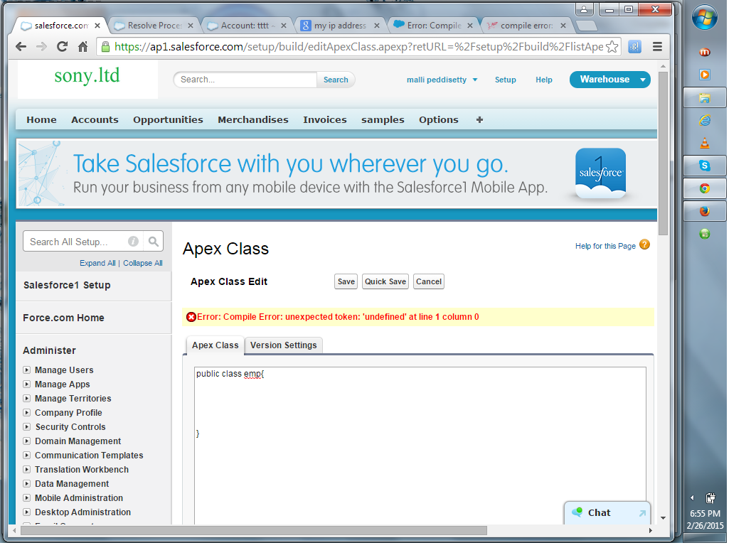Click the horizontal scrollbar thumb
The image size is (751, 560).
254,530
